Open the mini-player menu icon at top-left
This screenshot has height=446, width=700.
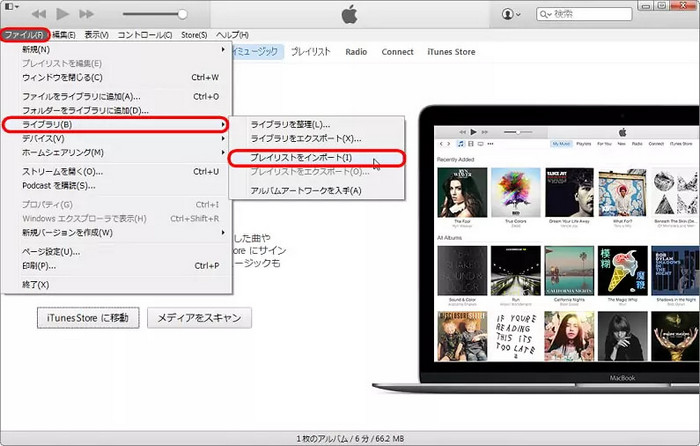[11, 7]
